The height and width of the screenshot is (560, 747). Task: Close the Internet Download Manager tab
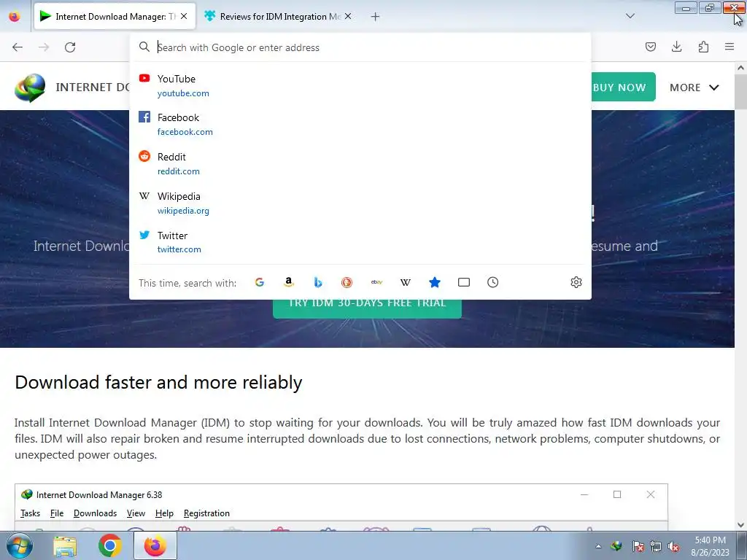[x=184, y=16]
